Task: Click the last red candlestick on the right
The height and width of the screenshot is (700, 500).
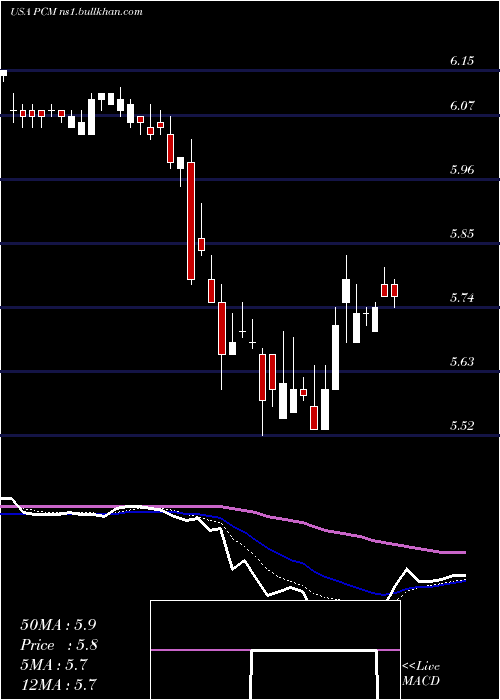Action: 394,290
